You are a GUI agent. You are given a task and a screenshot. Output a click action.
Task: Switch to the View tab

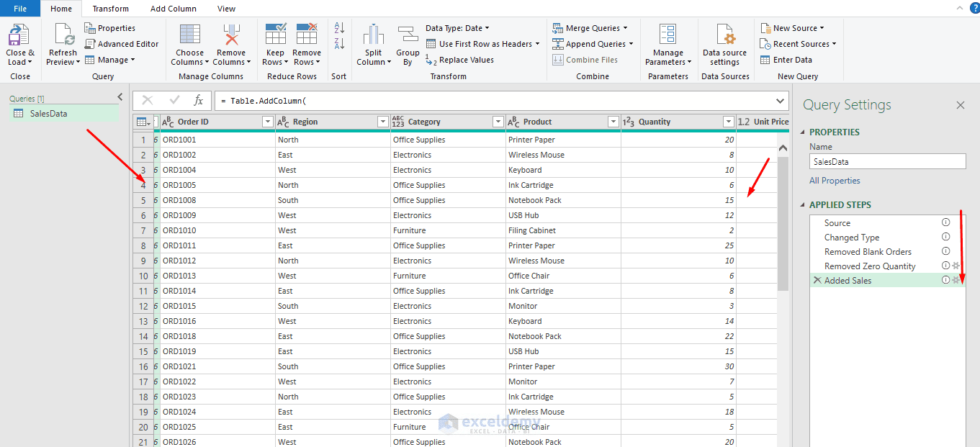click(x=227, y=9)
